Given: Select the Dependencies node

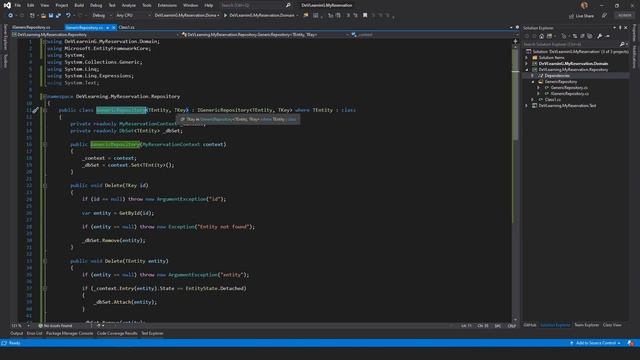Looking at the screenshot, I should pos(557,76).
